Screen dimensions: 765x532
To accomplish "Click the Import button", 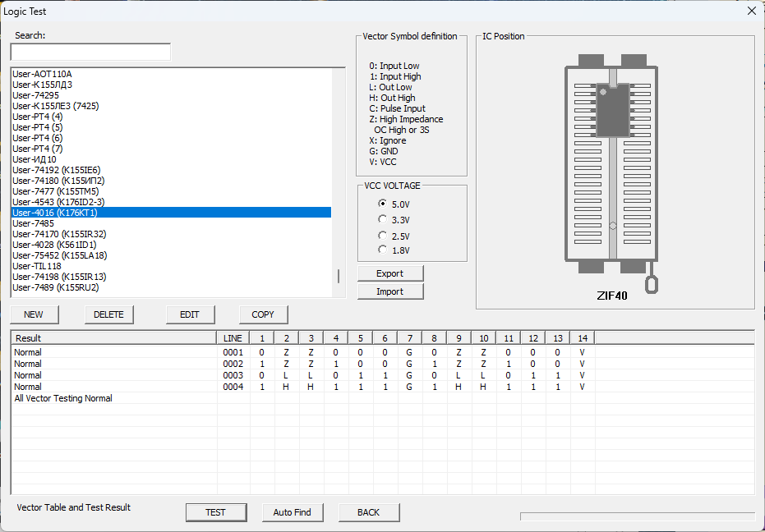I will (x=390, y=291).
